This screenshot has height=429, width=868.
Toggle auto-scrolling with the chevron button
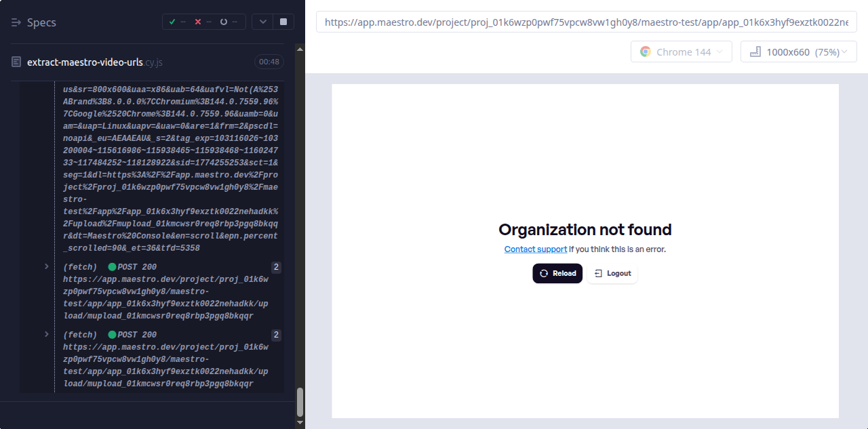pyautogui.click(x=262, y=22)
